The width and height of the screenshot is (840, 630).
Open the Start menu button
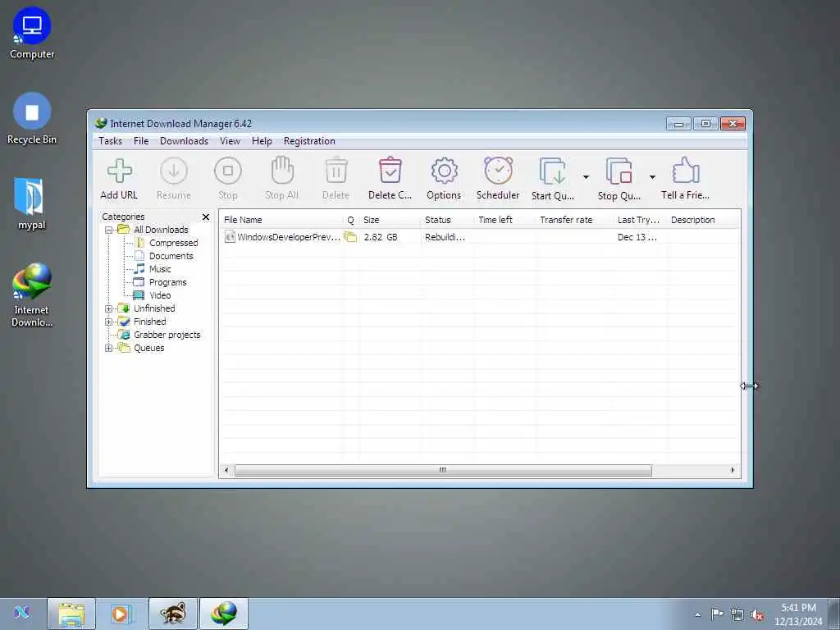pos(21,612)
